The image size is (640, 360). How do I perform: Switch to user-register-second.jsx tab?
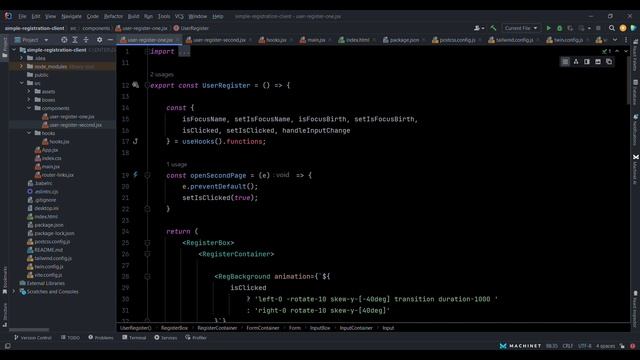218,40
